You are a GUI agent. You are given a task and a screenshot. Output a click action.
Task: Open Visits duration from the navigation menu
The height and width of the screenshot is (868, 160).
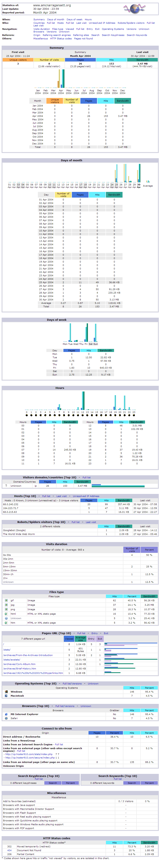click(41, 29)
